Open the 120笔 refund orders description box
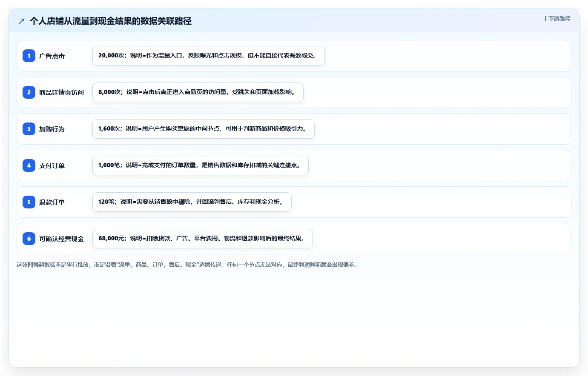Image resolution: width=588 pixels, height=376 pixels. [x=192, y=202]
